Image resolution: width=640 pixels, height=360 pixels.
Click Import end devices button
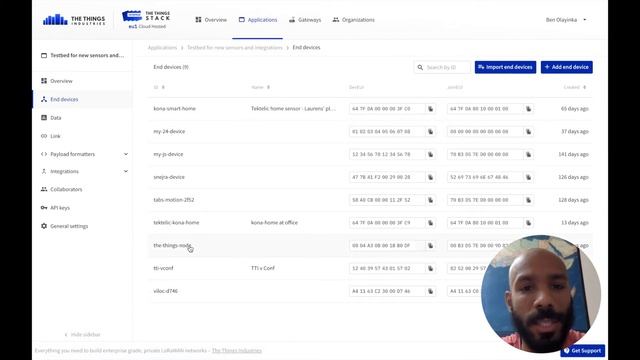505,67
